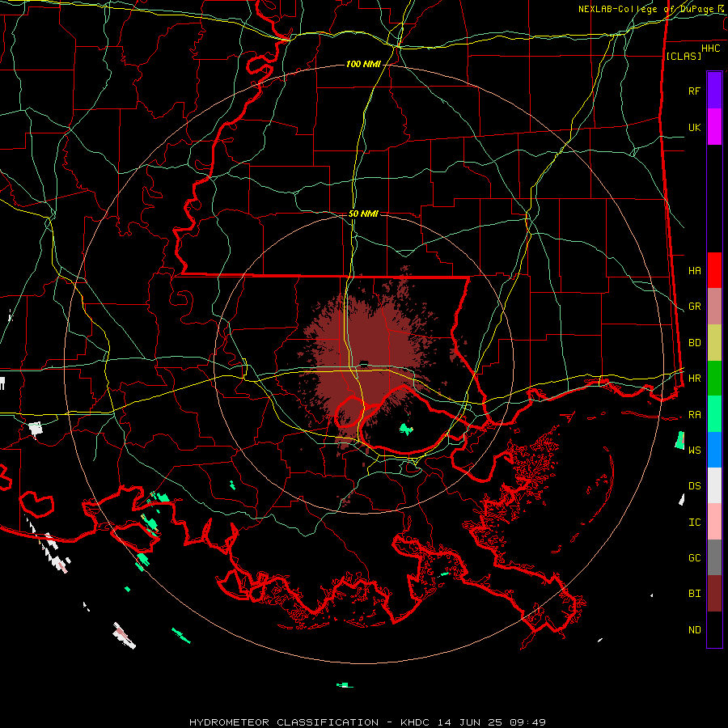
Task: Click the HR green legend swatch
Action: (x=714, y=378)
